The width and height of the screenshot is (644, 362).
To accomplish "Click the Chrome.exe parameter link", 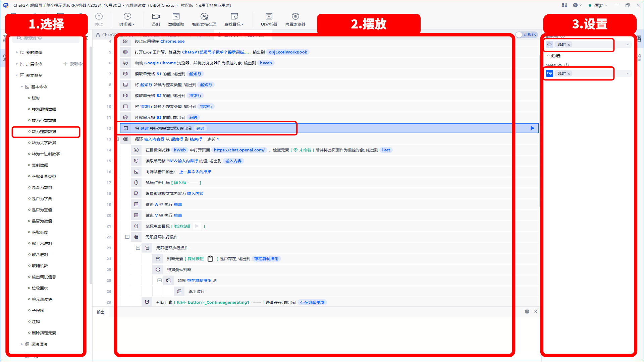I will (x=172, y=41).
